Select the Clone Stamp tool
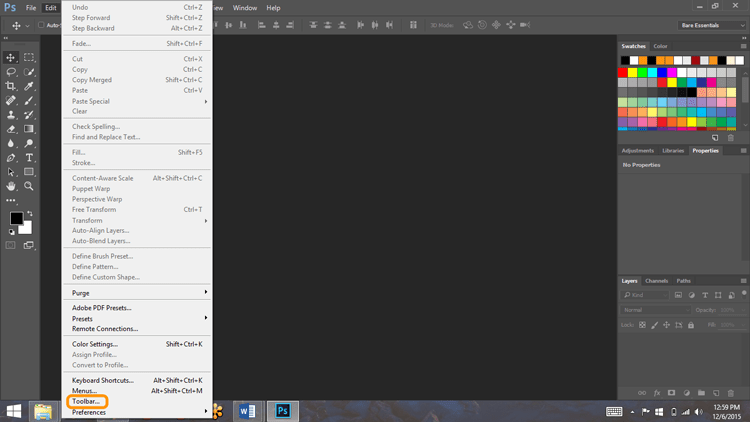The image size is (750, 422). click(x=11, y=115)
